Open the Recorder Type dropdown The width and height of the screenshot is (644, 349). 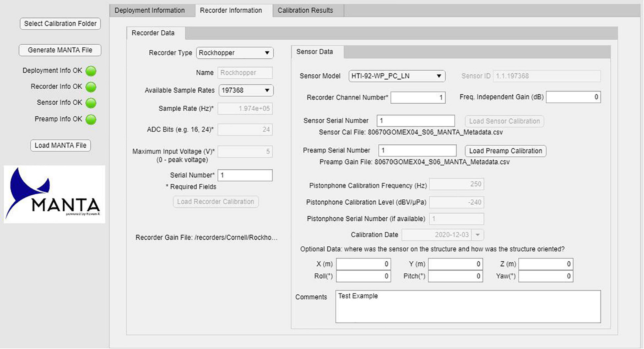click(235, 53)
